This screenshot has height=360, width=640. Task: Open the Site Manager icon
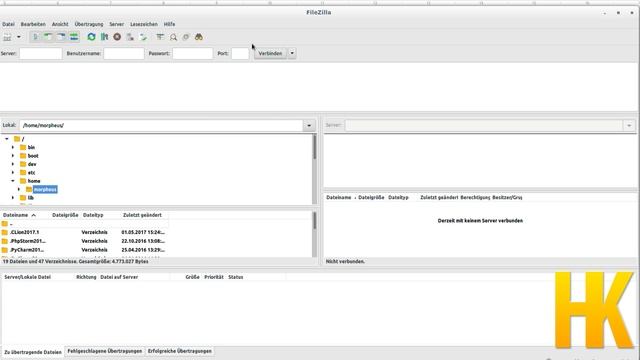(x=7, y=37)
